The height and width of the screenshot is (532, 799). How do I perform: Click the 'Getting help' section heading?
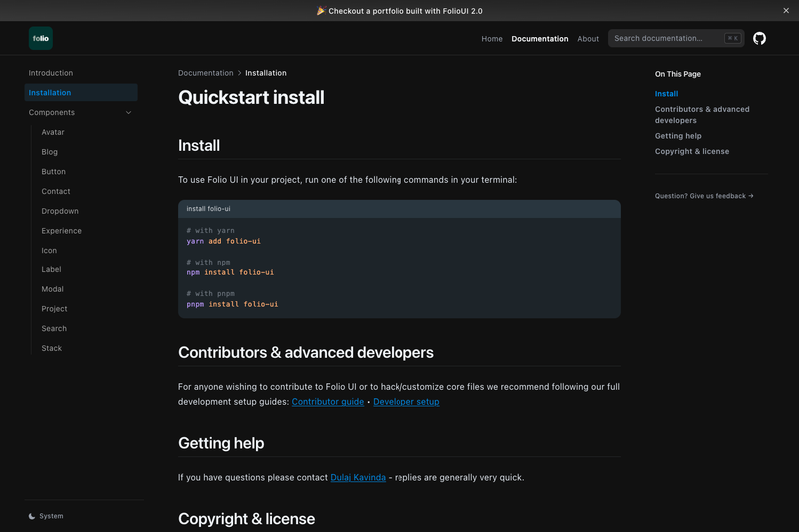pyautogui.click(x=221, y=443)
